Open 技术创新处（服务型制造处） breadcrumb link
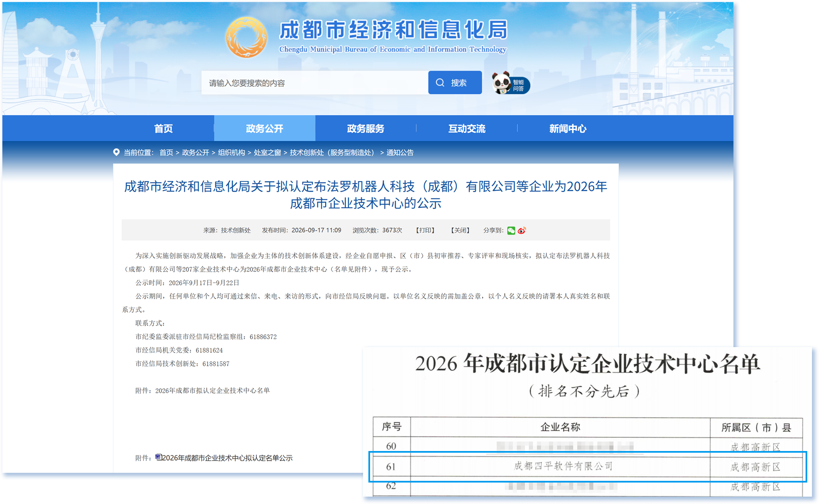819x504 pixels. tap(331, 153)
